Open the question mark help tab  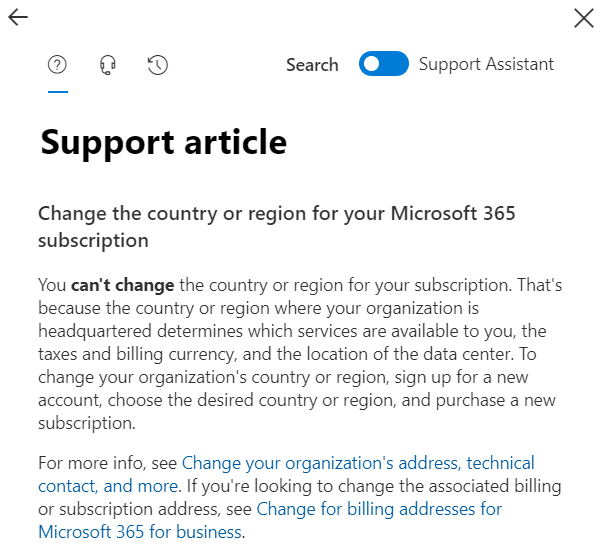tap(57, 64)
